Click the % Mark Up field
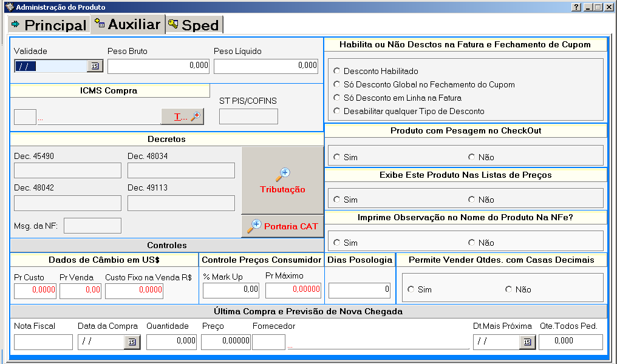This screenshot has width=617, height=364. click(231, 291)
